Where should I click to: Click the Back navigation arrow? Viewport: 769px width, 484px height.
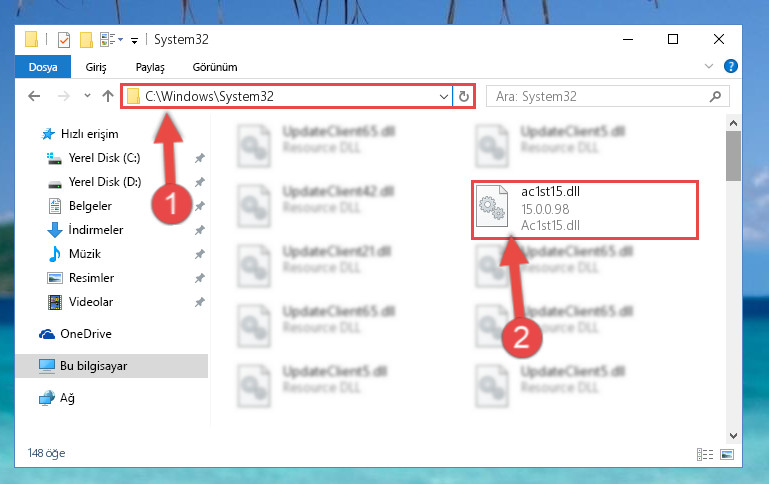(x=34, y=96)
